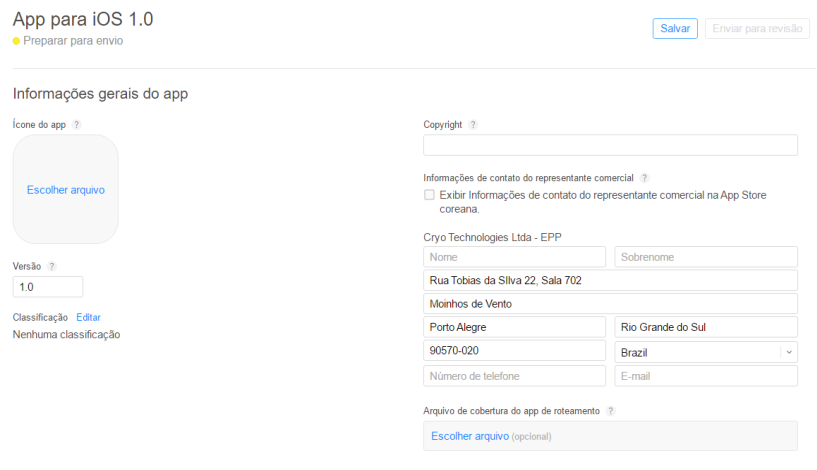This screenshot has width=817, height=470.
Task: Edit the postal code field 90570-020
Action: click(x=514, y=352)
